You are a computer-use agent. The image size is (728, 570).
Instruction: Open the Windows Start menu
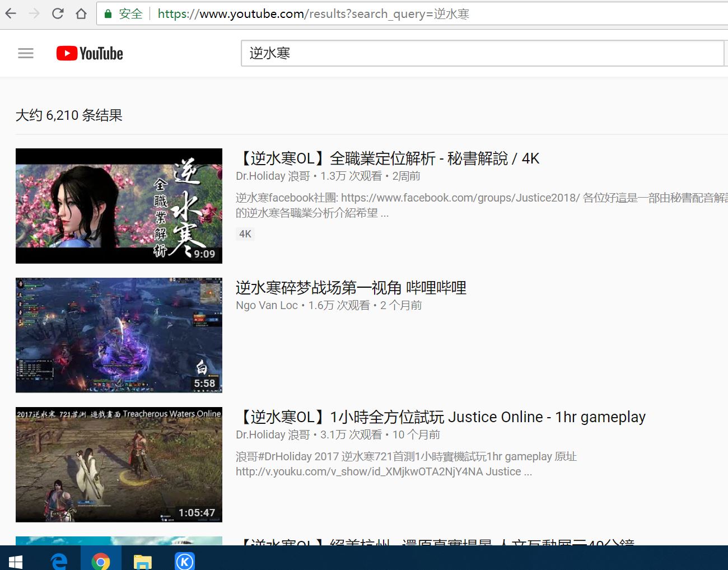click(x=15, y=561)
